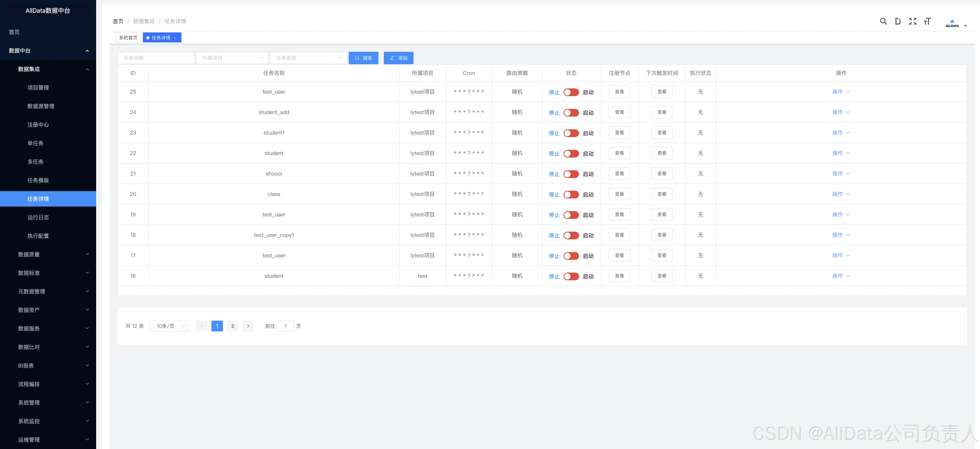This screenshot has height=449, width=980.
Task: Click previous page arrow in pagination
Action: click(x=202, y=326)
